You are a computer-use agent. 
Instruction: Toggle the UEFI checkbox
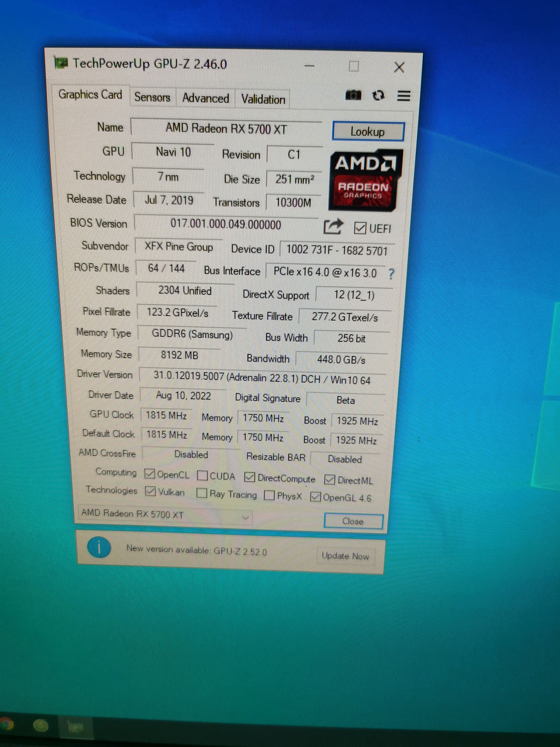click(x=360, y=228)
